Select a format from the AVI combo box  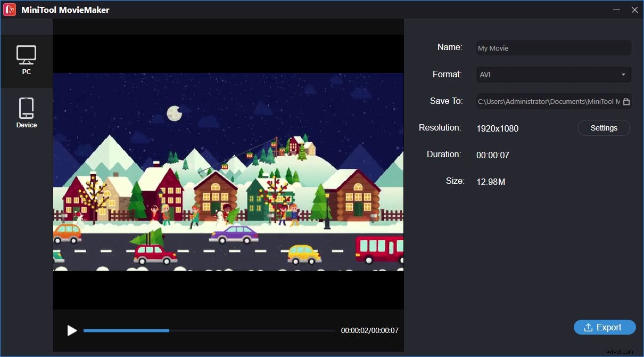[554, 75]
